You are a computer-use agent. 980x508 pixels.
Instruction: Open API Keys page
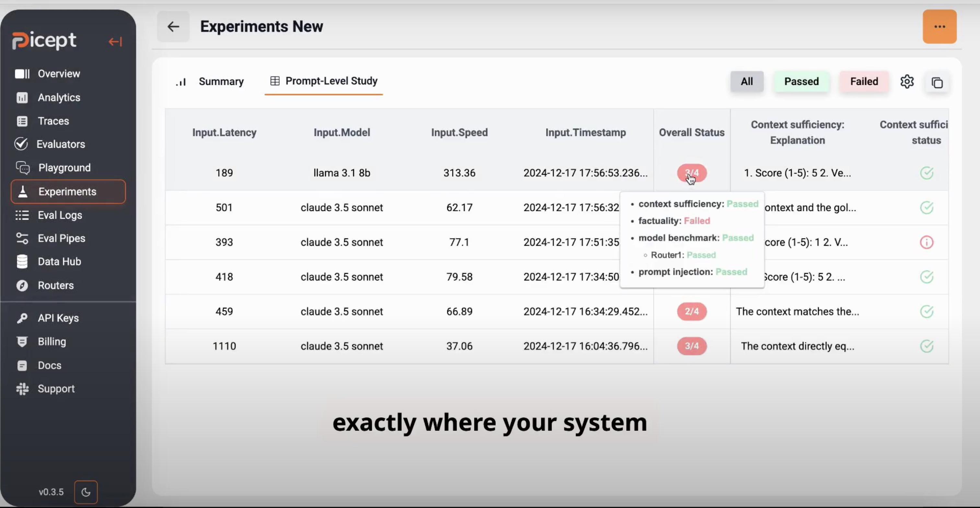coord(58,318)
